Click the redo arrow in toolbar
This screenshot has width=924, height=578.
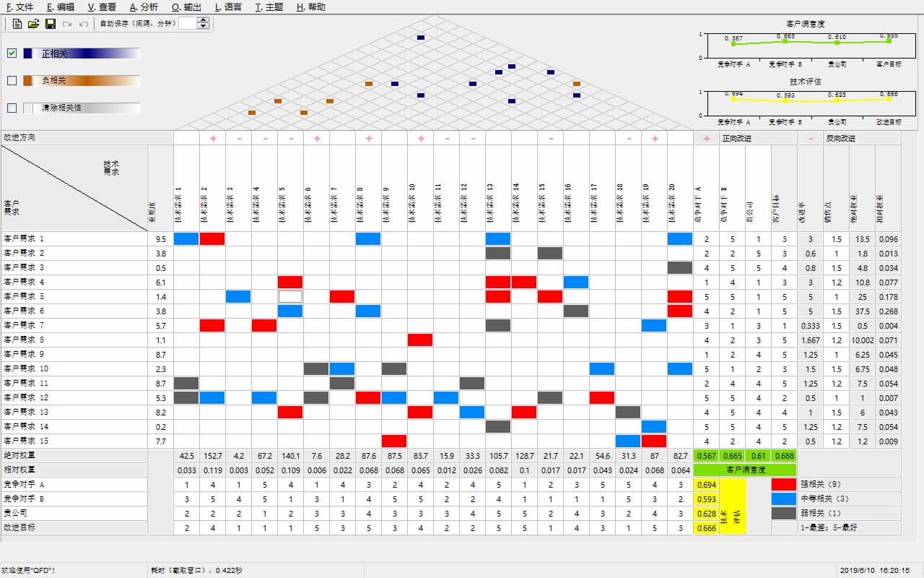point(67,24)
